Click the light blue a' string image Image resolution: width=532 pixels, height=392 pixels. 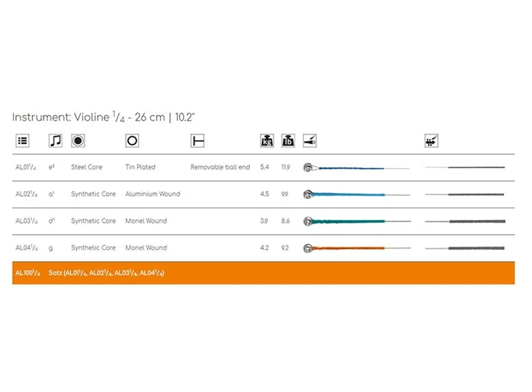pyautogui.click(x=355, y=195)
